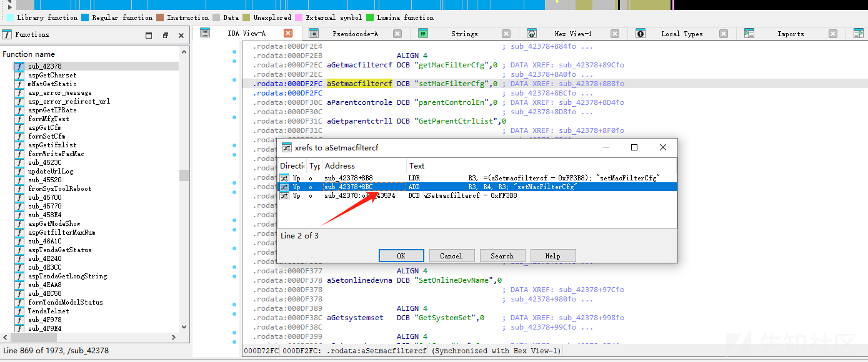Viewport: 868px width, 362px height.
Task: Maximize the Functions panel
Action: point(149,36)
